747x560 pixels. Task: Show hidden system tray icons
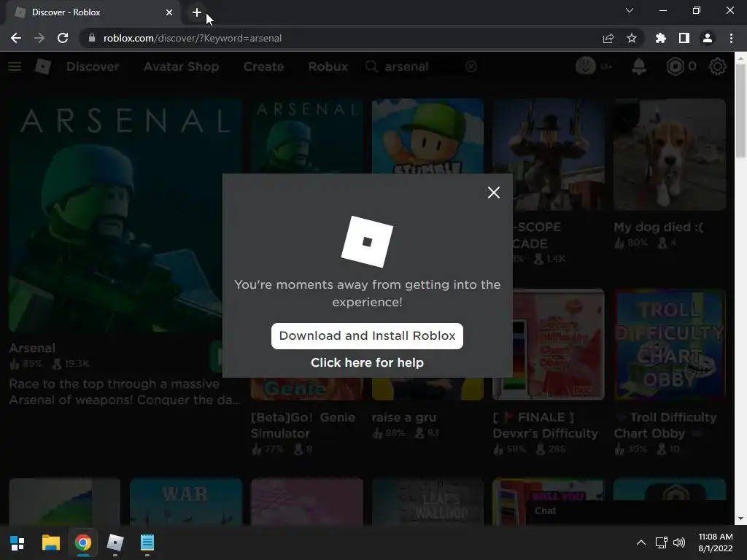641,542
